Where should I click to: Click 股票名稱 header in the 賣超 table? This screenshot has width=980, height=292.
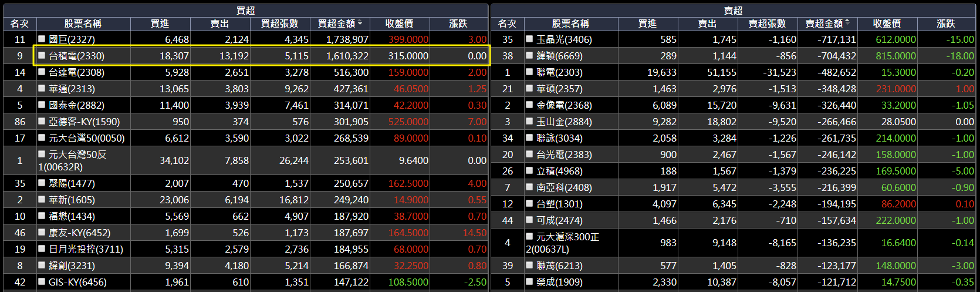coord(570,24)
